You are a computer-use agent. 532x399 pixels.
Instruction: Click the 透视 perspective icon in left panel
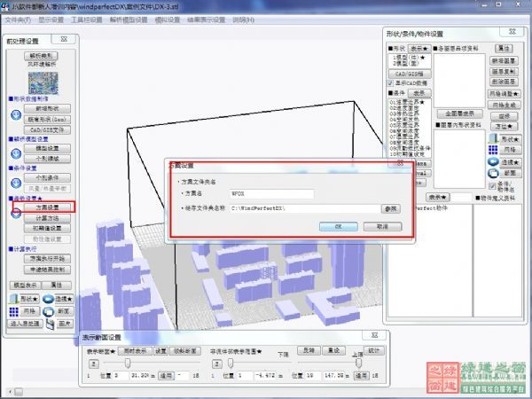[x=47, y=300]
